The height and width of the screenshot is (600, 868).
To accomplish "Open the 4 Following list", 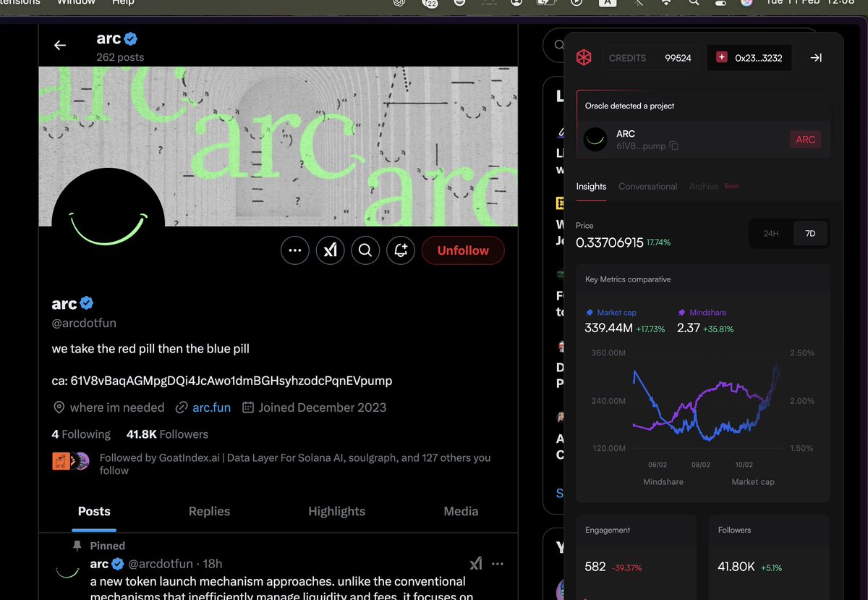I will tap(81, 434).
